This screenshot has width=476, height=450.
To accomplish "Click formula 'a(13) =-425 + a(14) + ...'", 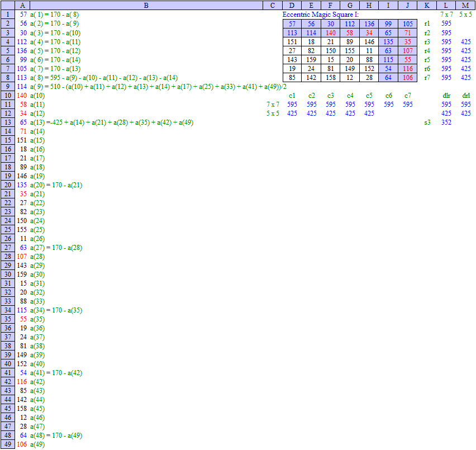I will 112,122.
